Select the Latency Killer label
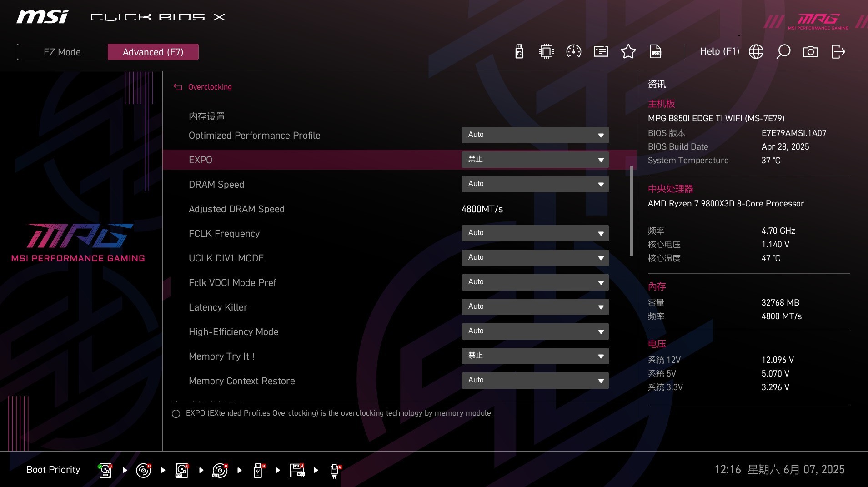 pyautogui.click(x=218, y=307)
